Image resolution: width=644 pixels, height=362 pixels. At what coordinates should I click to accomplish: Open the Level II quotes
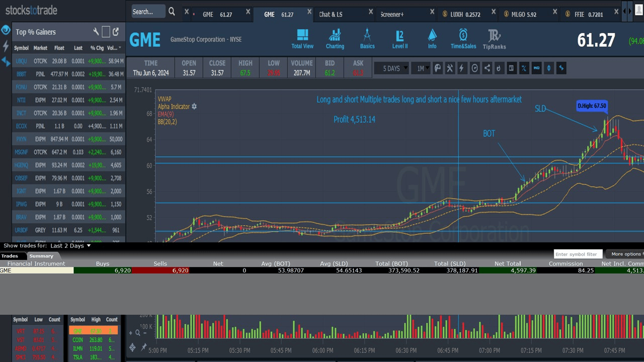tap(400, 39)
